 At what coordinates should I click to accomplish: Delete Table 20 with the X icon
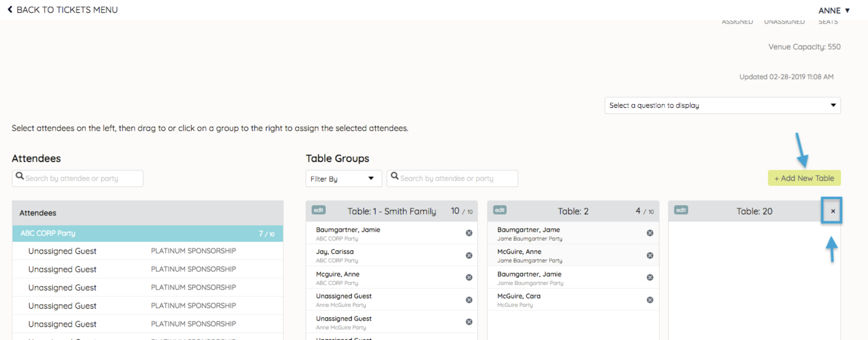pyautogui.click(x=833, y=211)
